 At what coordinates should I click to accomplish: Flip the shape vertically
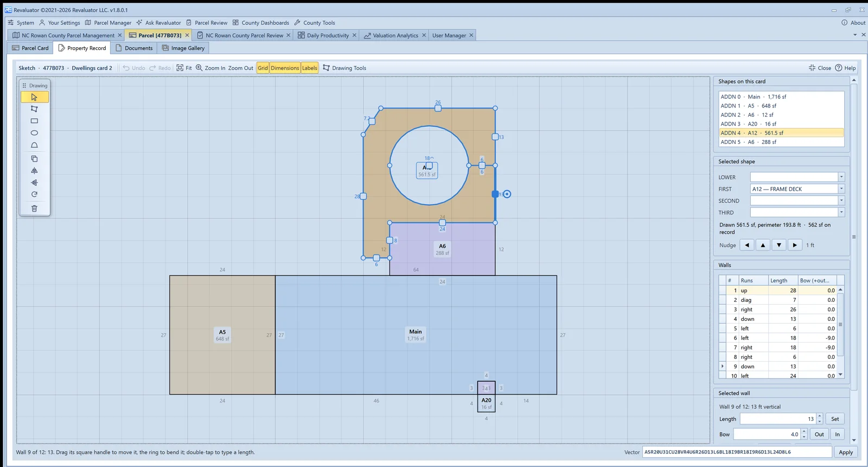34,182
